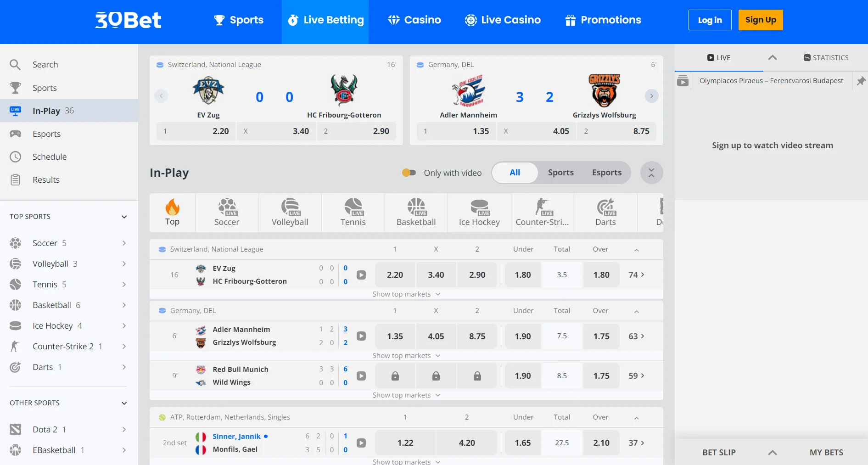The width and height of the screenshot is (868, 465).
Task: Open the Casino navigation tab
Action: pyautogui.click(x=414, y=20)
